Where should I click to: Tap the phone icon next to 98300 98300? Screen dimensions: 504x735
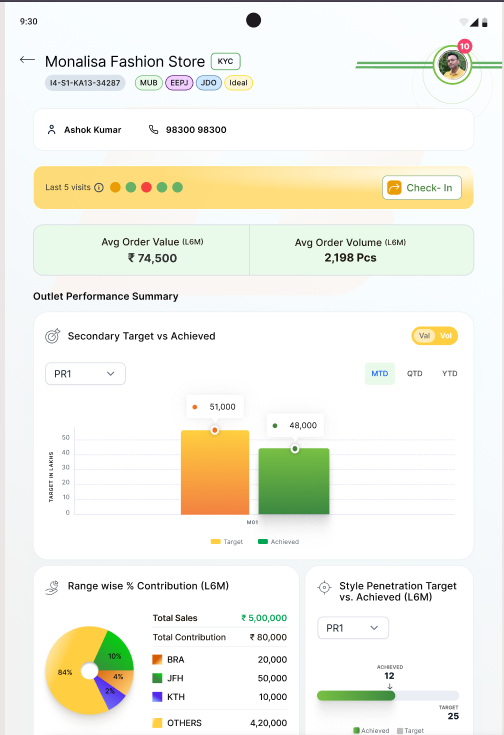153,129
